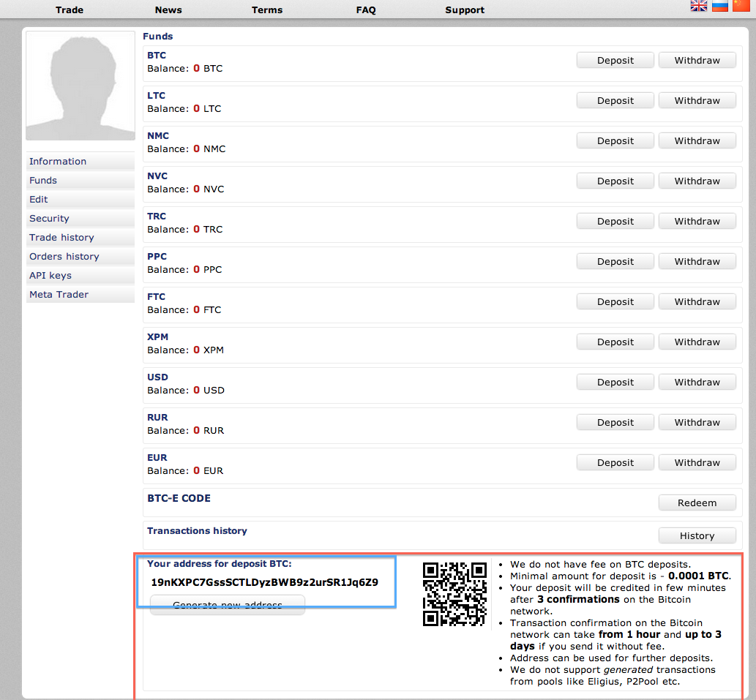
Task: Open the API keys sidebar link
Action: 50,276
